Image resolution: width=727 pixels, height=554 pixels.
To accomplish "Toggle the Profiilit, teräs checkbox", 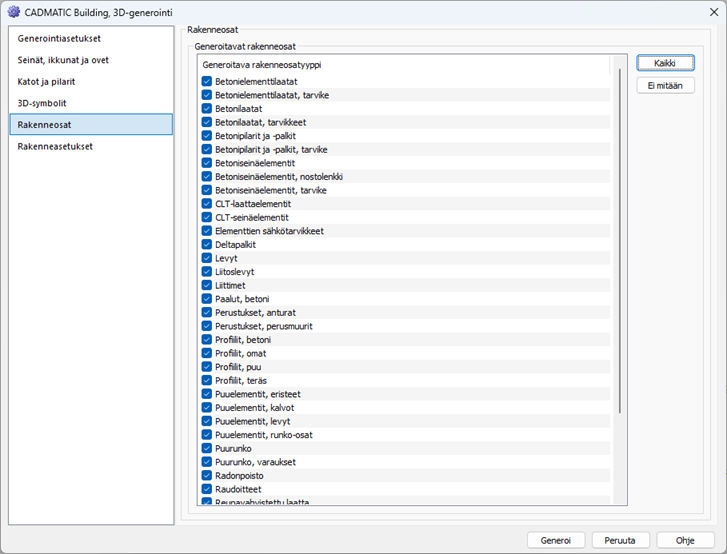I will [206, 380].
